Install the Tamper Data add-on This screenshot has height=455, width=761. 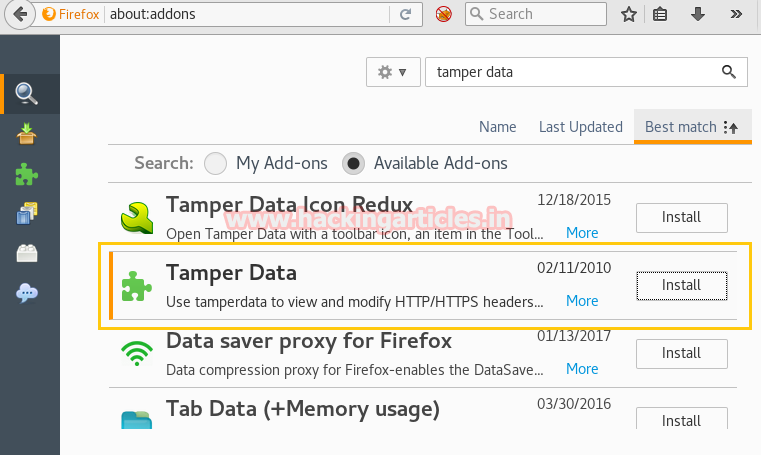pyautogui.click(x=681, y=285)
